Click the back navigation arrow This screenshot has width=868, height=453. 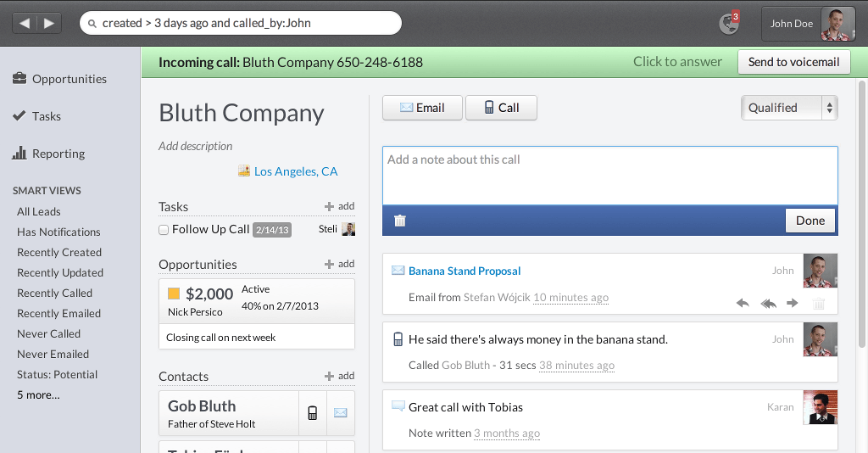tap(25, 23)
